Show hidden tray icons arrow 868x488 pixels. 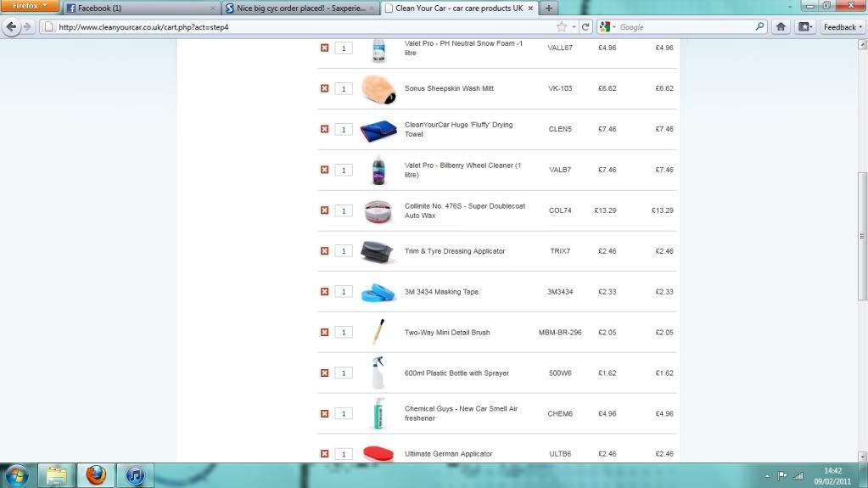[x=767, y=476]
